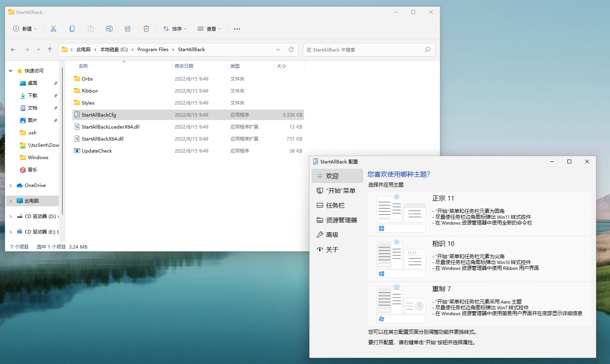610x364 pixels.
Task: Click the Copy icon in Explorer toolbar
Action: point(72,29)
